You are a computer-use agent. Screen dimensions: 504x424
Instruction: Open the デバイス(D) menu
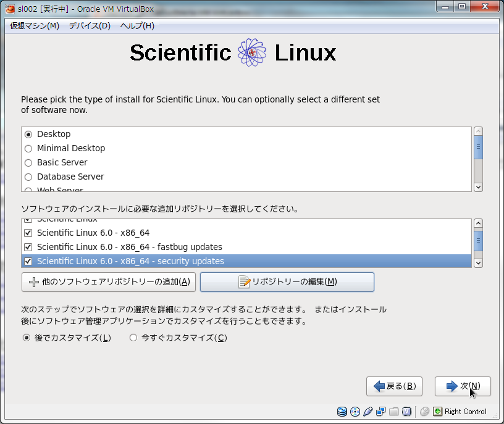(90, 26)
